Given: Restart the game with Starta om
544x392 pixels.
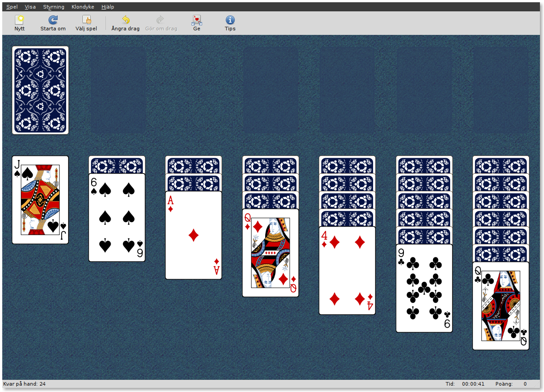Looking at the screenshot, I should [53, 20].
